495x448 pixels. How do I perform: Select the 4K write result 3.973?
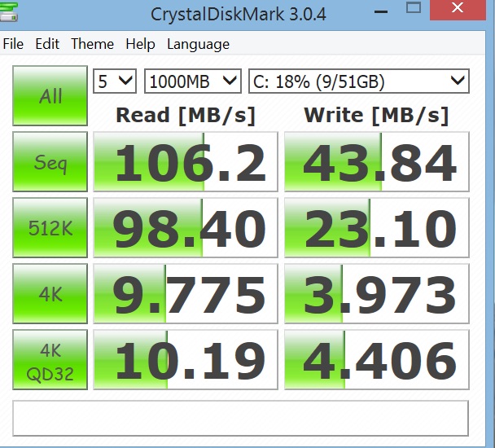[x=377, y=294]
